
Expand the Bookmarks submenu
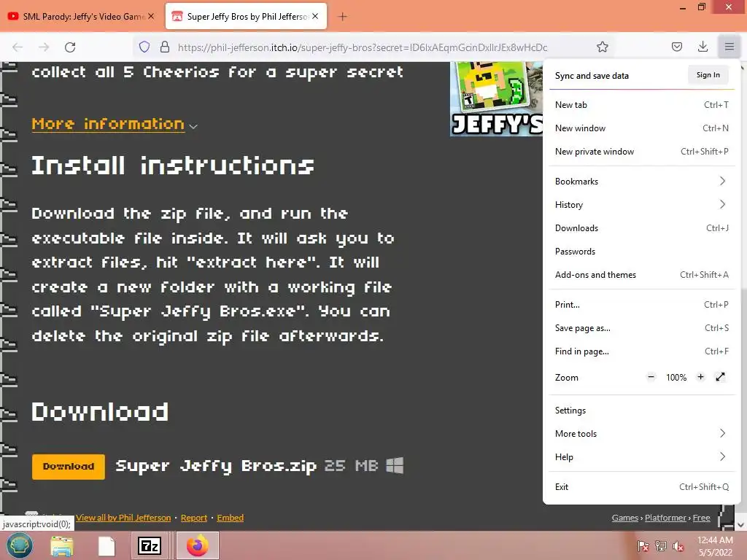(x=640, y=181)
